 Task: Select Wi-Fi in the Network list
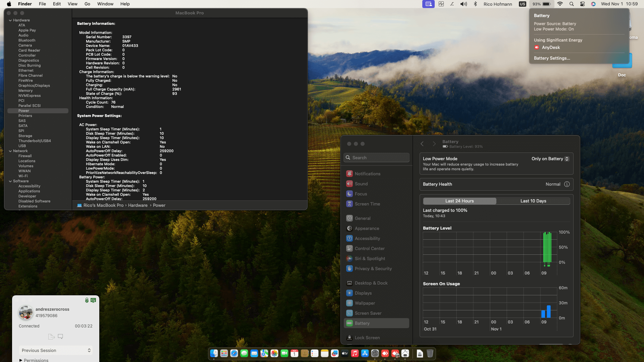pos(23,176)
